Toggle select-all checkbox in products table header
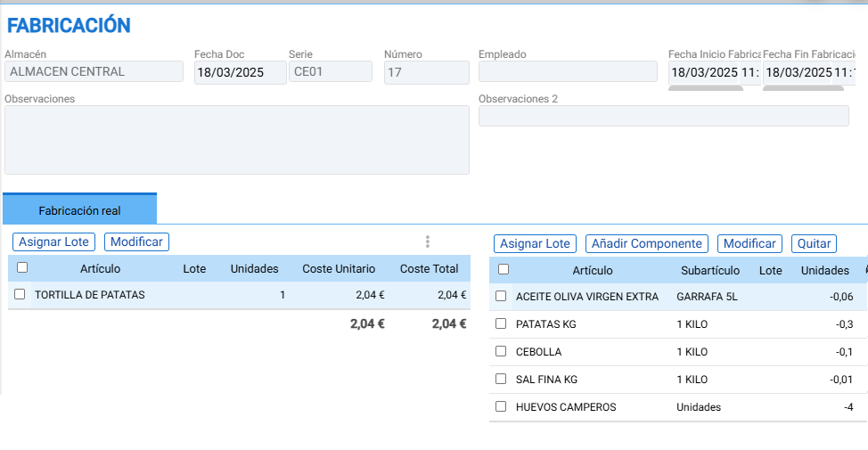Viewport: 868px width, 450px height. 22,268
